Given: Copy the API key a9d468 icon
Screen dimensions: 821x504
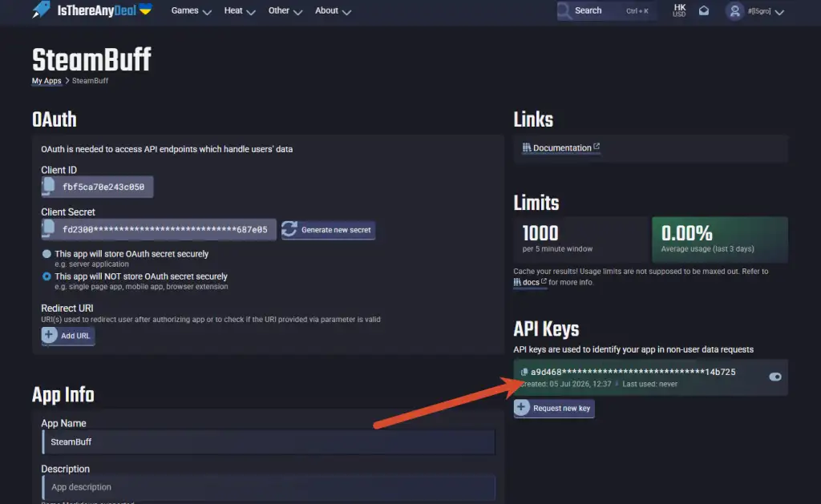Looking at the screenshot, I should pos(524,372).
